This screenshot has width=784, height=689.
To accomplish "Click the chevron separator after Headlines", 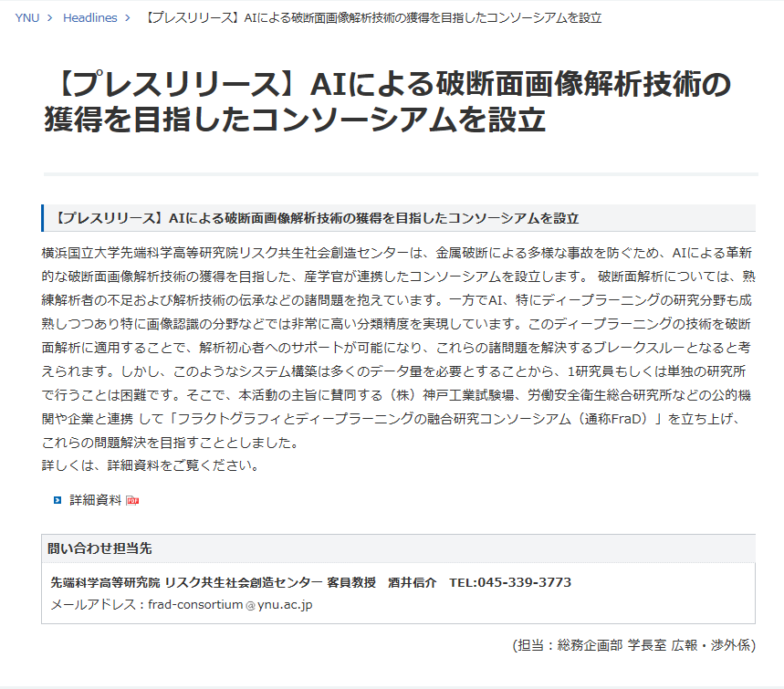I will pyautogui.click(x=128, y=17).
